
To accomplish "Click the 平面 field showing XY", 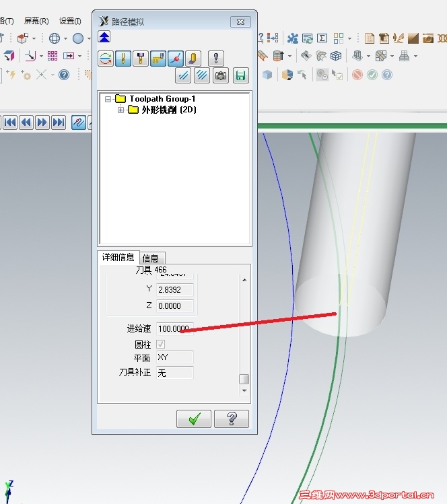I will [x=174, y=357].
